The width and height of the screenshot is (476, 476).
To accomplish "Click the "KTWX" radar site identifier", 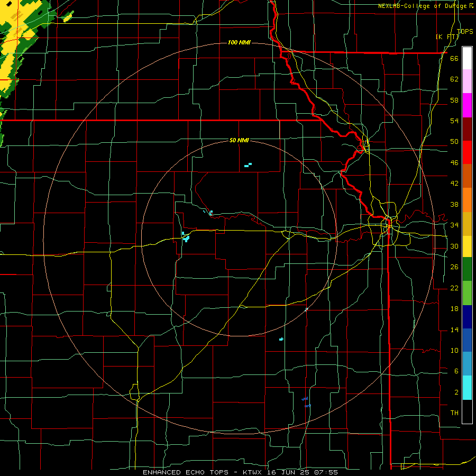I will pyautogui.click(x=253, y=472).
